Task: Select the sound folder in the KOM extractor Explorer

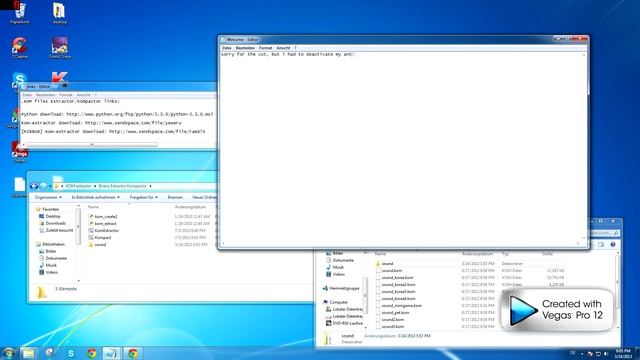Action: click(x=98, y=244)
